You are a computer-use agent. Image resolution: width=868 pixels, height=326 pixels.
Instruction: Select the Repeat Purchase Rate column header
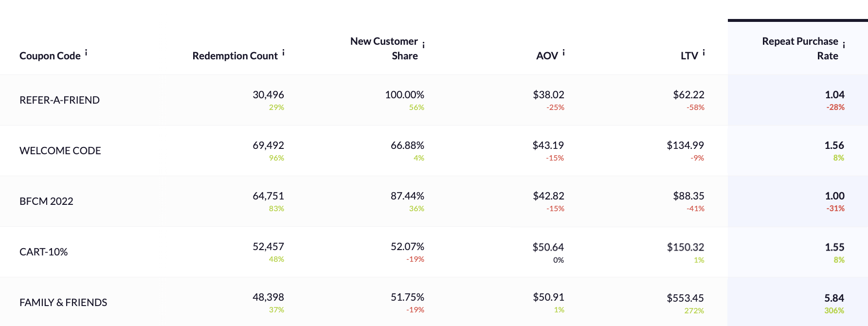coord(800,49)
